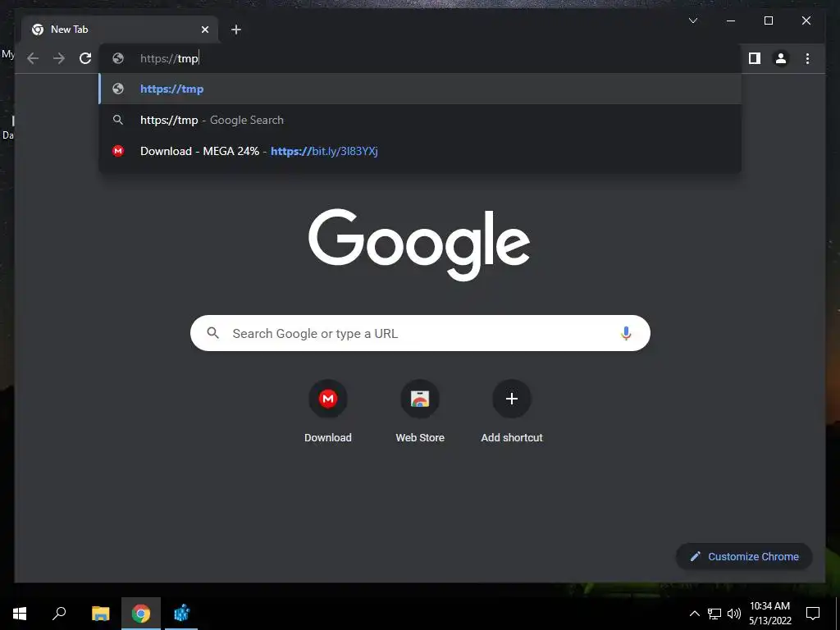Open the side panel icon
840x630 pixels.
[755, 58]
